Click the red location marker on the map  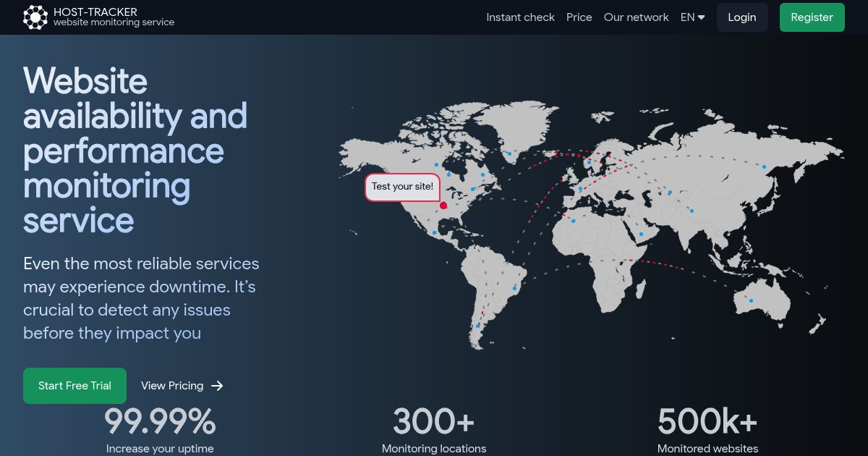click(443, 206)
